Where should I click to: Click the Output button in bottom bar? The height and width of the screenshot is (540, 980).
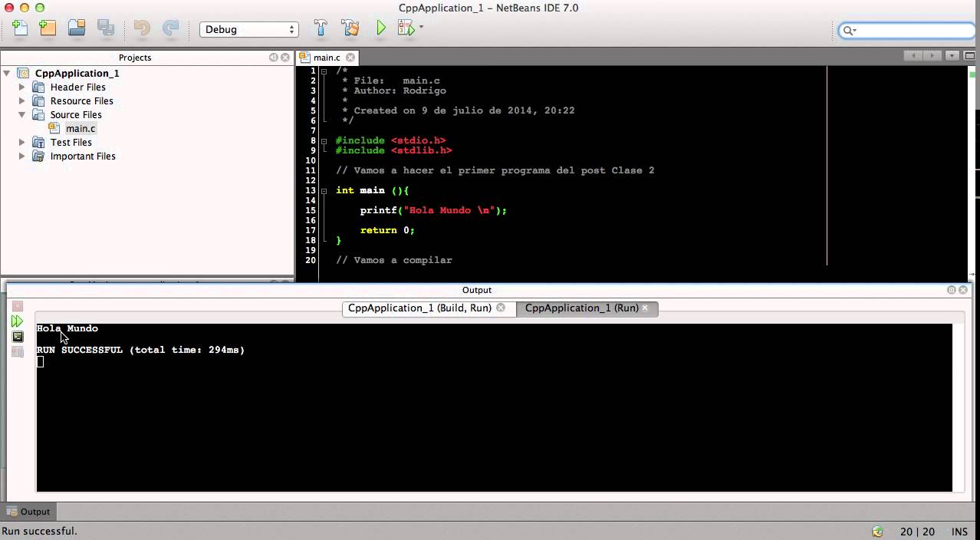click(28, 512)
